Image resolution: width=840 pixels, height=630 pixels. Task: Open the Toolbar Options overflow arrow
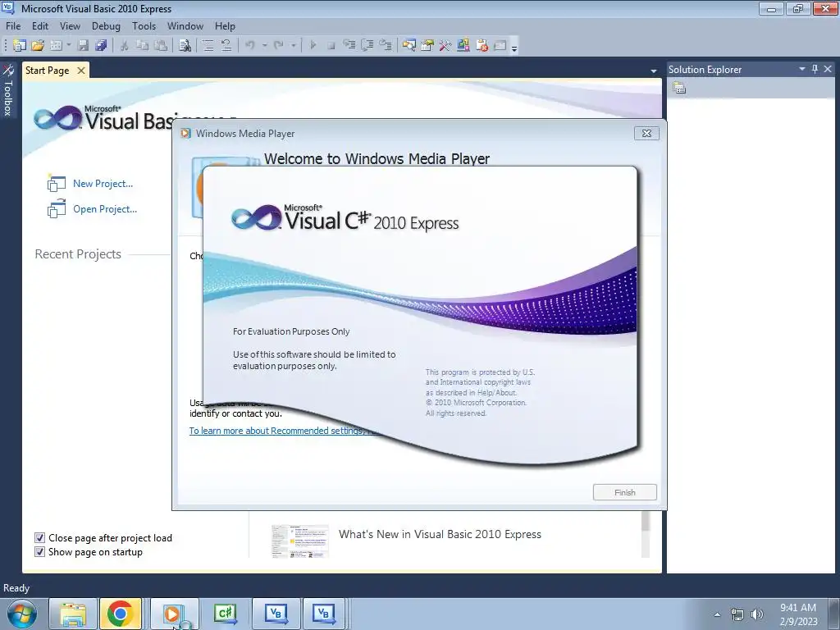(514, 48)
